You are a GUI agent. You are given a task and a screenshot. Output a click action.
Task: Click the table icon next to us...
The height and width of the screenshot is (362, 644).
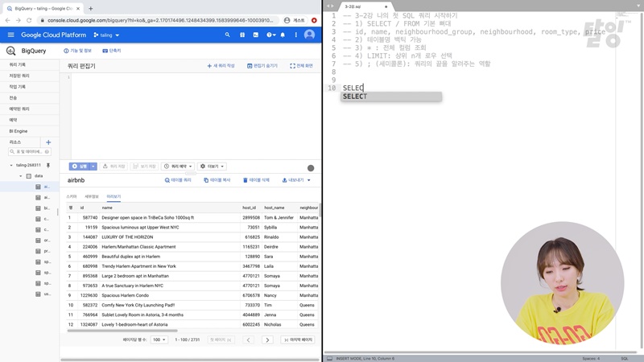pyautogui.click(x=38, y=294)
